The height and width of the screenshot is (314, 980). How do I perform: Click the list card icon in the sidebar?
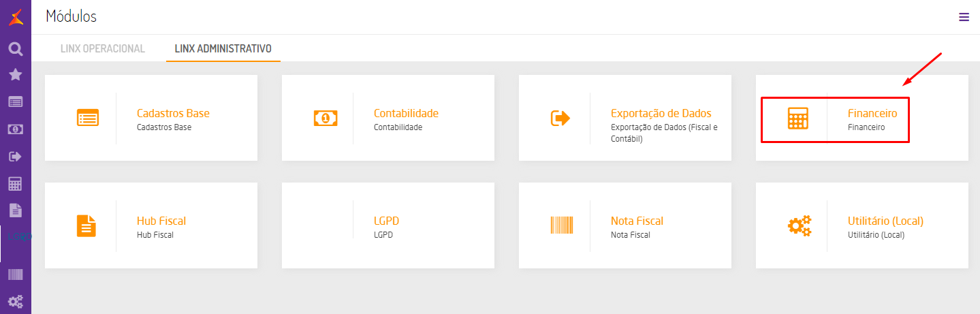[x=15, y=101]
